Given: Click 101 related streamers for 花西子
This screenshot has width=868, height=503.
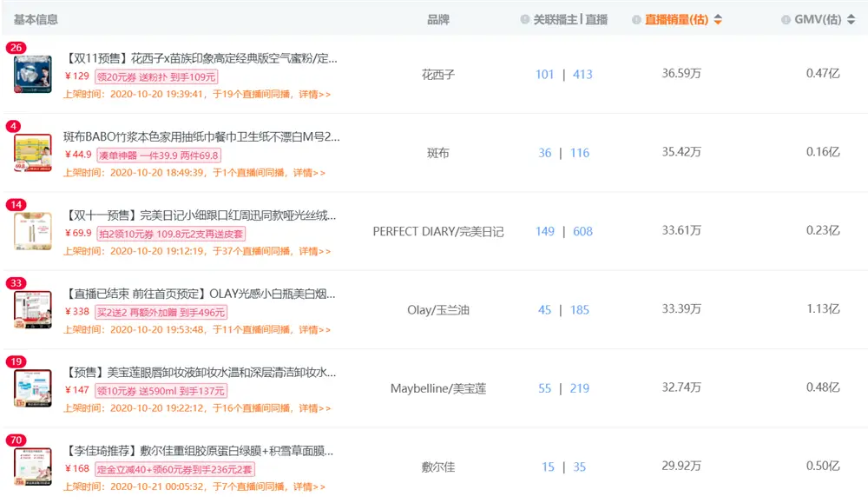Looking at the screenshot, I should [x=545, y=74].
